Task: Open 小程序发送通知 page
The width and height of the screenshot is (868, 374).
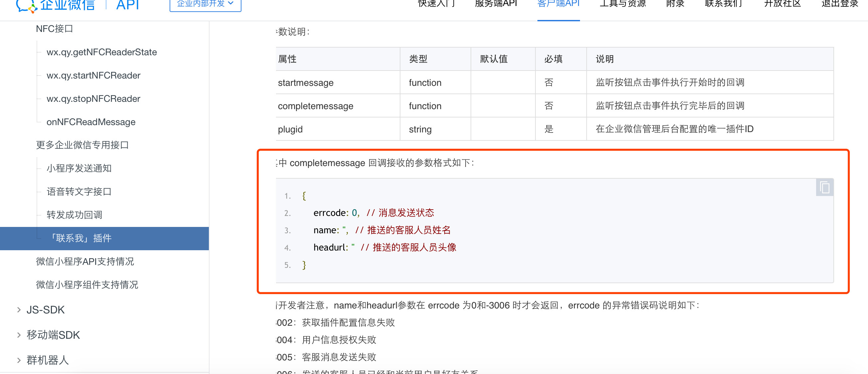Action: tap(79, 168)
